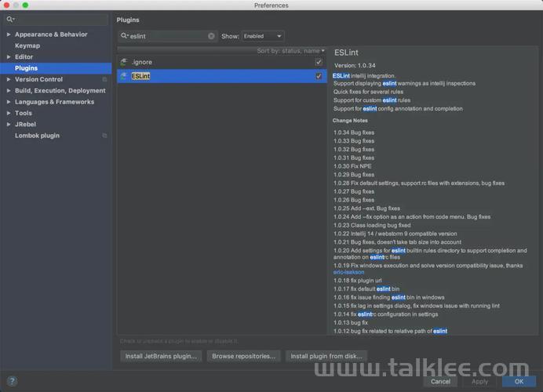The height and width of the screenshot is (392, 543).
Task: Expand the Version Control arrow
Action: (x=9, y=79)
